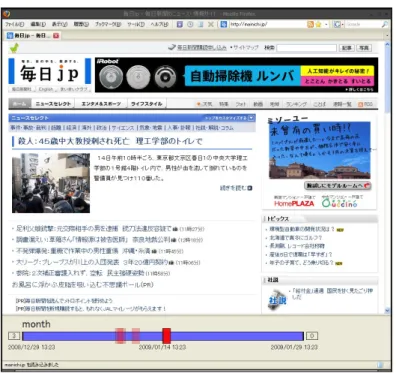Click the leftmost faded red timeline marker

[120, 336]
